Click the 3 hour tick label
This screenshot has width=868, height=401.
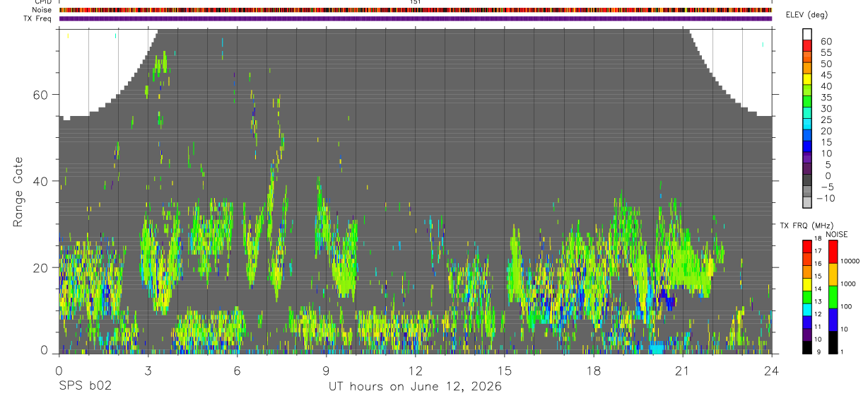148,371
